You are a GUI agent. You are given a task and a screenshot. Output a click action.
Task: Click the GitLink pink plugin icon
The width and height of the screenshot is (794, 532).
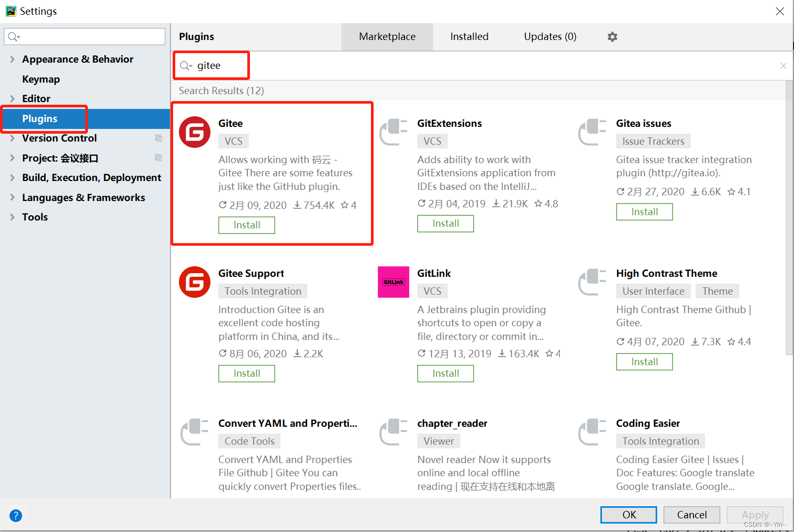[x=394, y=282]
